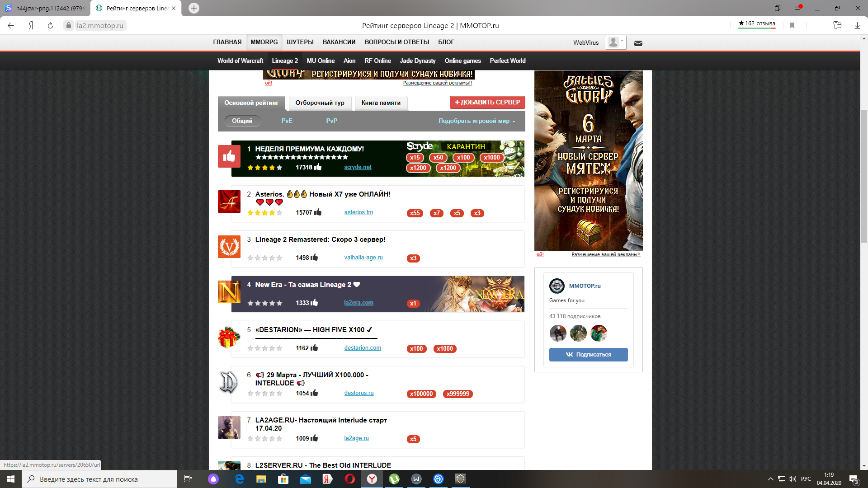Switch the rating filter to PvP
The image size is (868, 488).
[331, 121]
